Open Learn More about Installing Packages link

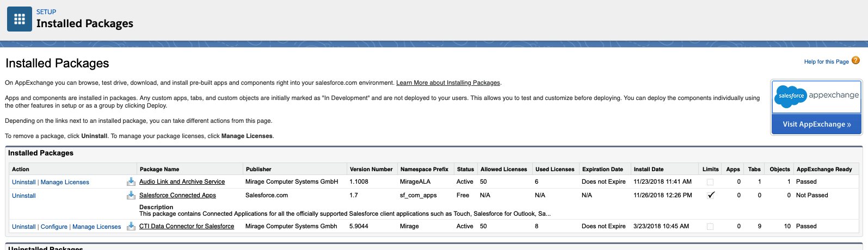pyautogui.click(x=448, y=83)
